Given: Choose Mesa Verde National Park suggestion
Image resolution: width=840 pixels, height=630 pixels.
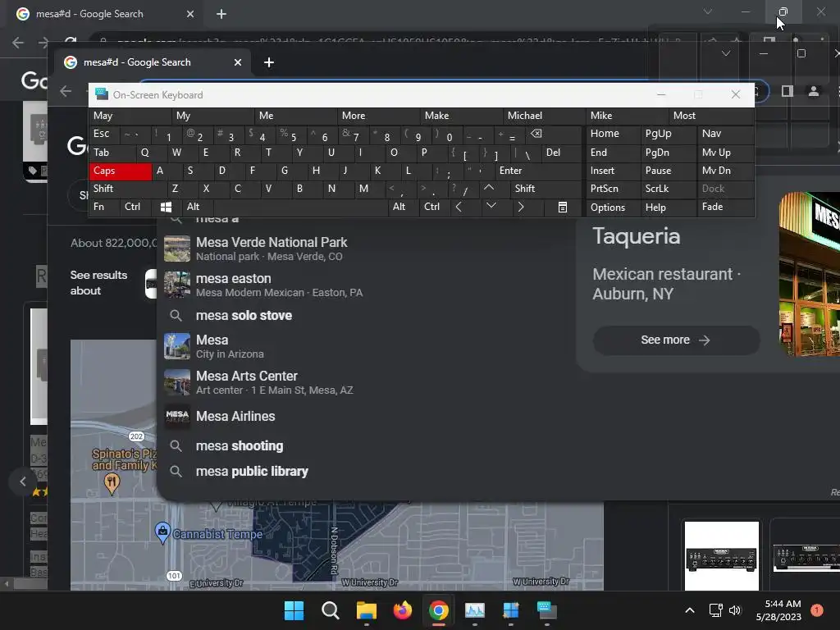Looking at the screenshot, I should click(364, 249).
